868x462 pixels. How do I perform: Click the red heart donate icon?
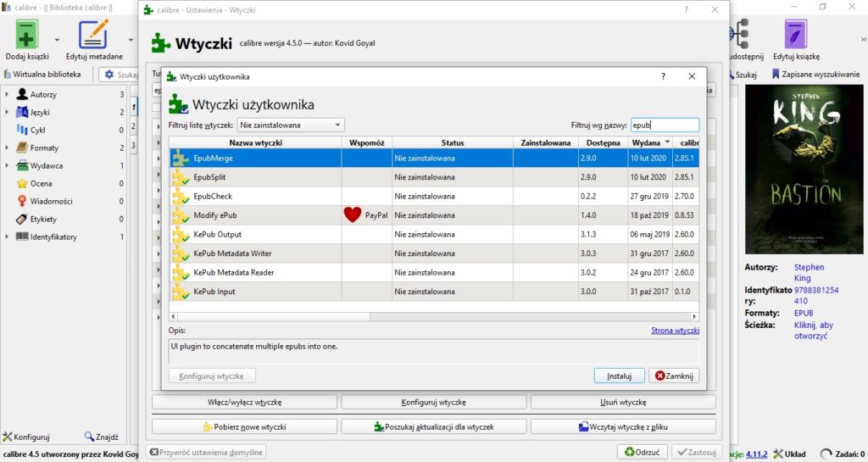point(353,214)
